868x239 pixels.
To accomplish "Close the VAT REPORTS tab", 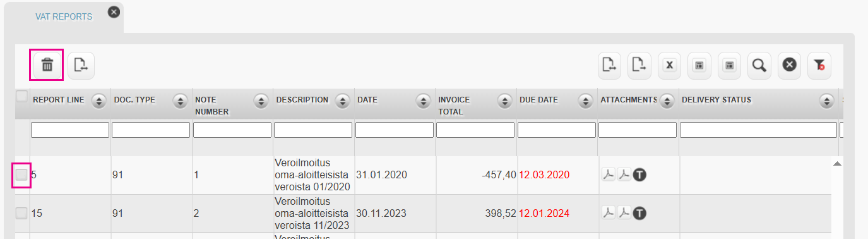I will point(114,12).
